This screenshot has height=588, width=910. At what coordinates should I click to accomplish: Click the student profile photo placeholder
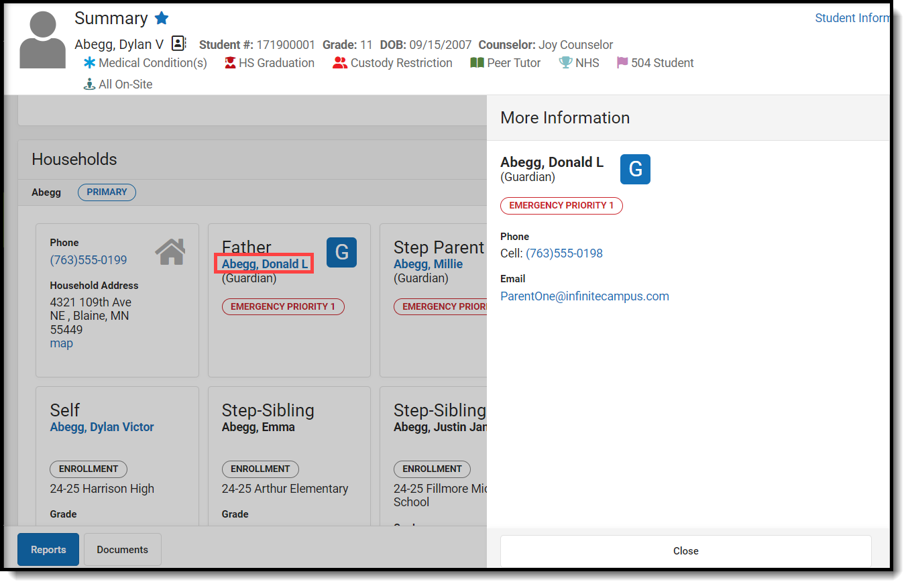coord(43,40)
